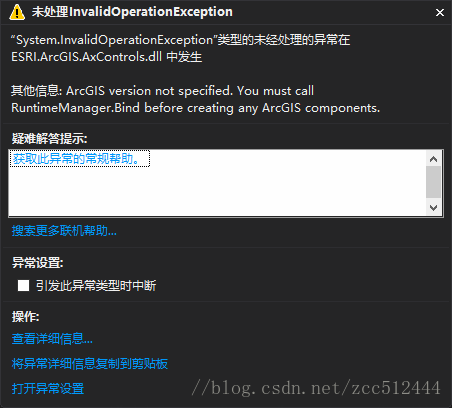This screenshot has width=452, height=408.
Task: Open 查看详细信息 link
Action: pos(52,339)
